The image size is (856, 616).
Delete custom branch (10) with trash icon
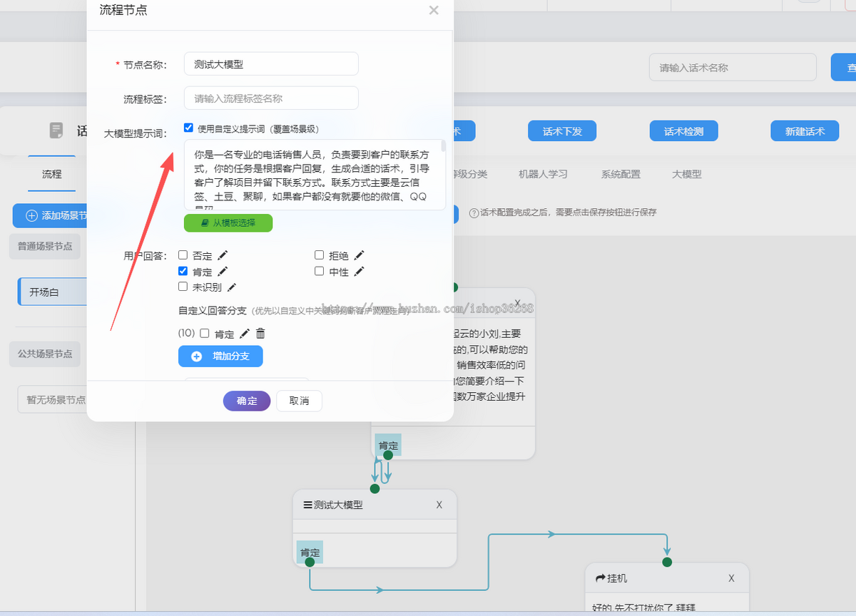260,334
